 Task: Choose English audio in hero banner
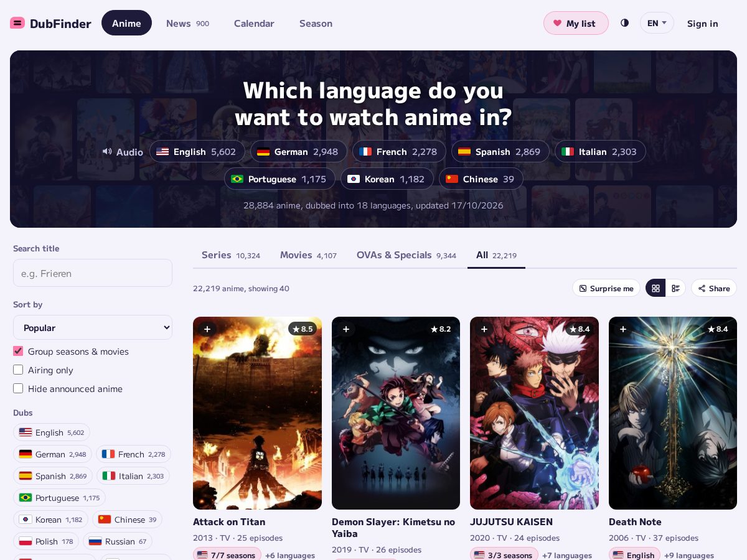point(197,151)
